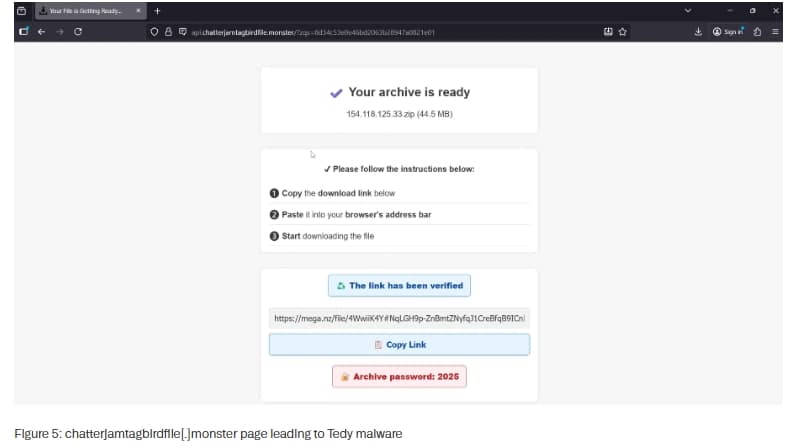Viewport: 790px width, 448px height.
Task: Bookmark this page with the star
Action: [622, 32]
